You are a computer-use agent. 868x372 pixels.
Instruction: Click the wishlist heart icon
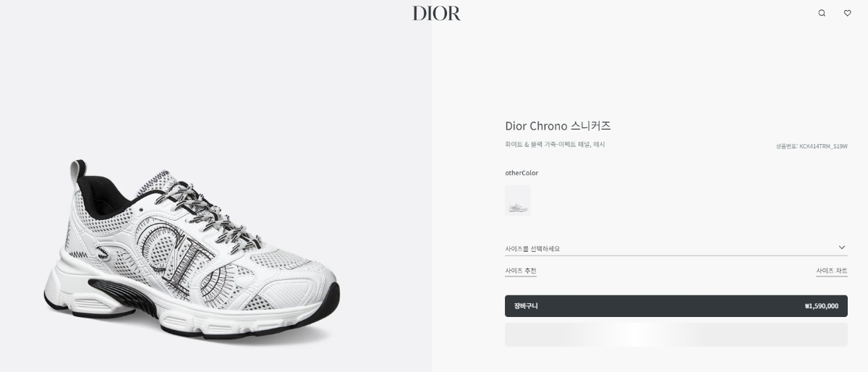point(848,13)
